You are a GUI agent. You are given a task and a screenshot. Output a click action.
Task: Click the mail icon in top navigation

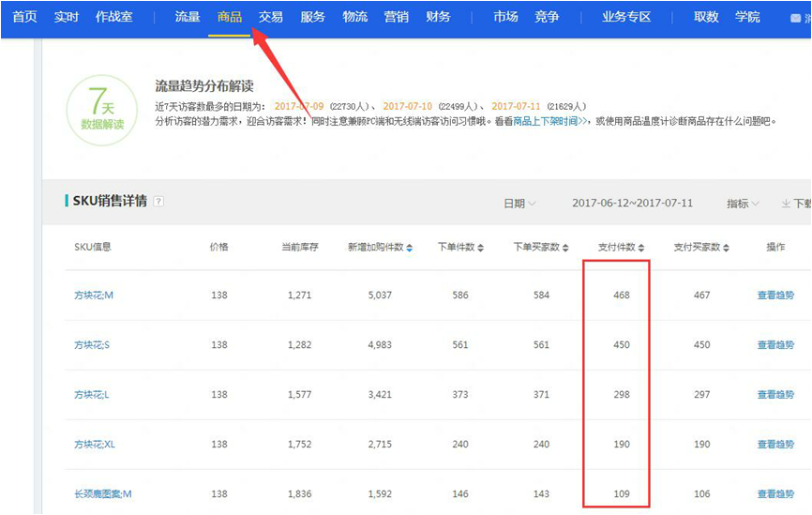click(797, 17)
